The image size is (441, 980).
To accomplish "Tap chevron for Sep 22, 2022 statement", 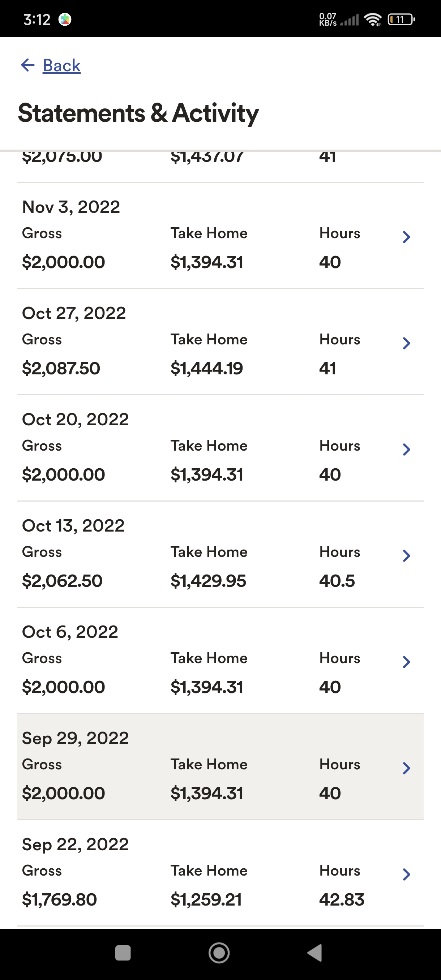I will pos(406,874).
